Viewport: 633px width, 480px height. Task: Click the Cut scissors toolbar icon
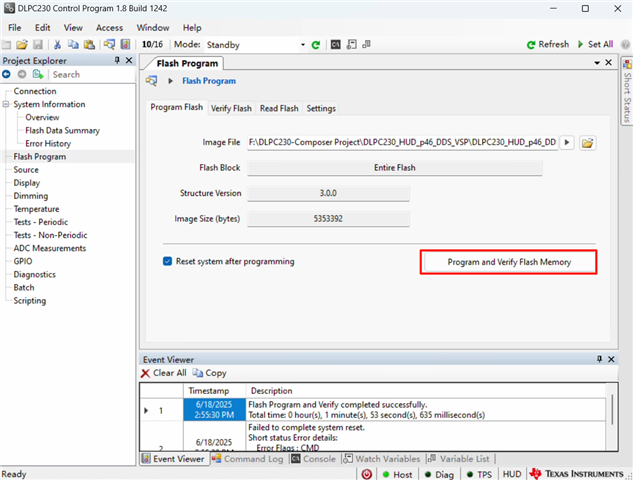point(57,44)
